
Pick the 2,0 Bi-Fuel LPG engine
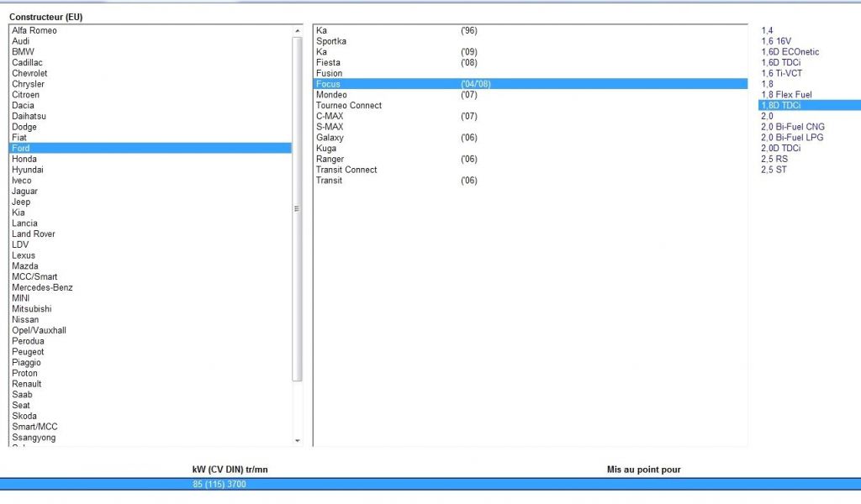[792, 138]
